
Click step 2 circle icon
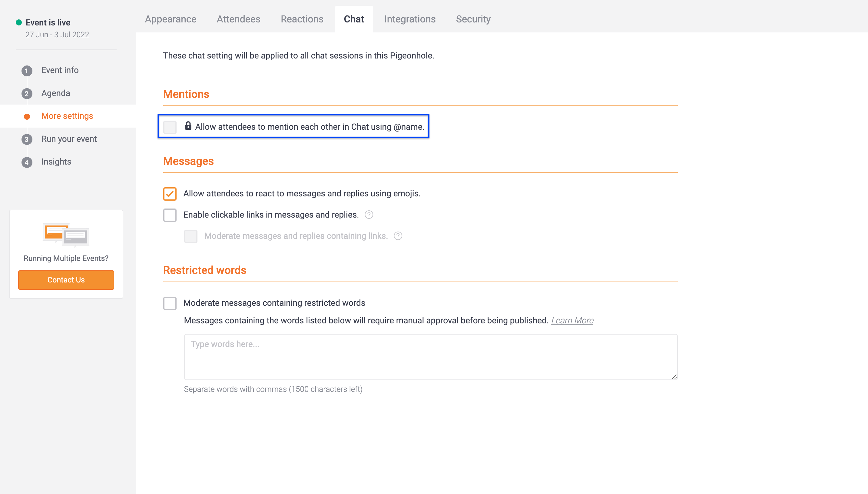[27, 94]
